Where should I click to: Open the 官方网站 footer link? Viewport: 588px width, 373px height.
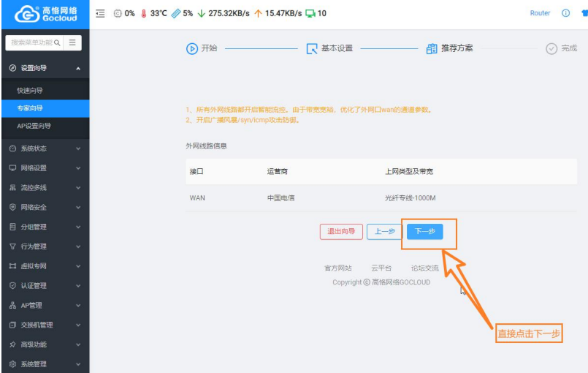(338, 268)
